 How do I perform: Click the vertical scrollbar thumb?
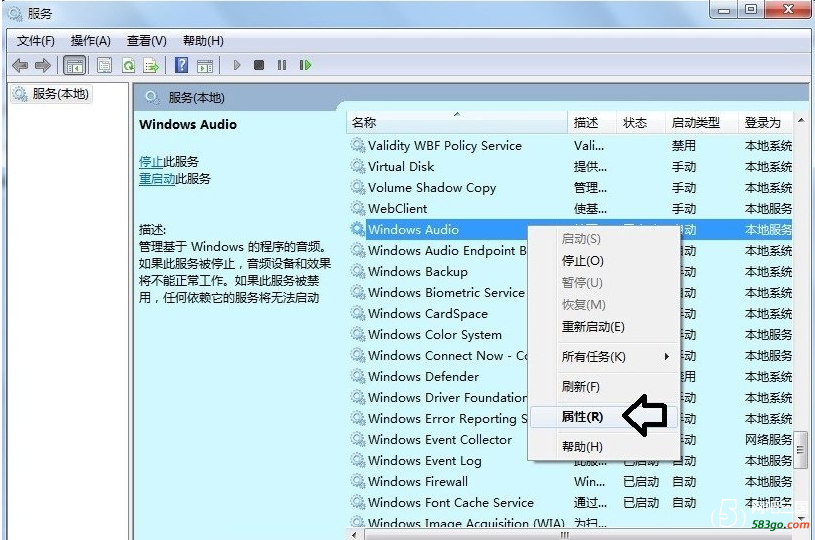point(801,450)
